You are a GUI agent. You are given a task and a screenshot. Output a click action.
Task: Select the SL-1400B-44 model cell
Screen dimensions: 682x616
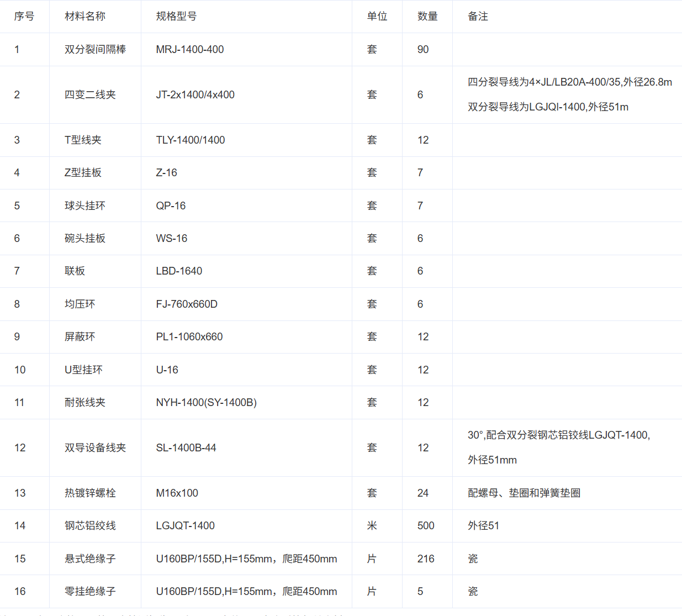pos(186,448)
